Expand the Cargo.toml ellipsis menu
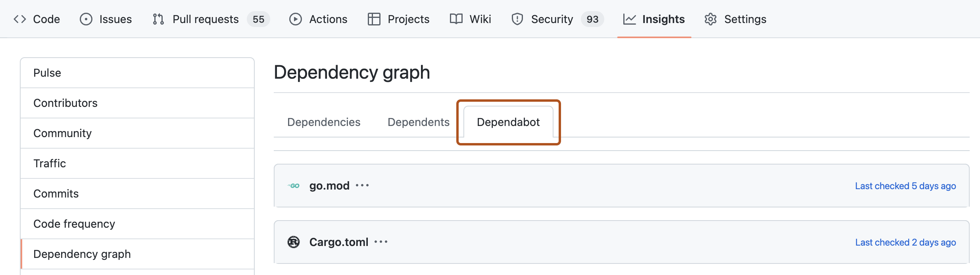 tap(381, 242)
